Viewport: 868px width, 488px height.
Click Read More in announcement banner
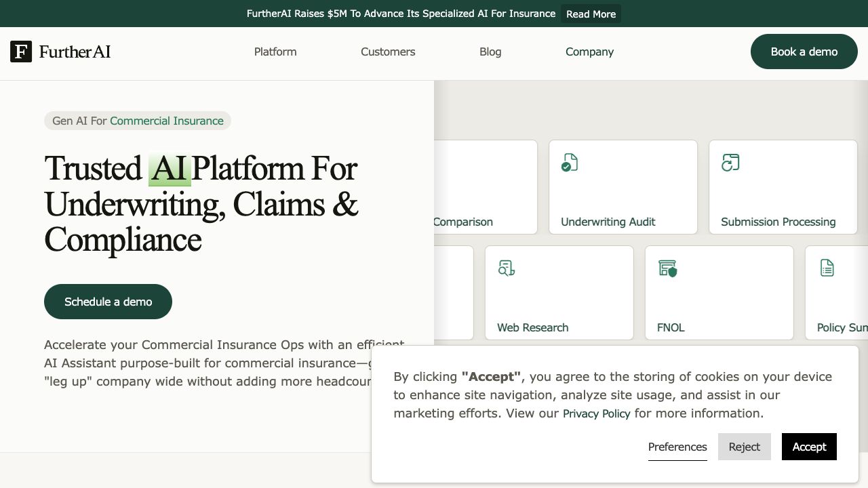[591, 14]
